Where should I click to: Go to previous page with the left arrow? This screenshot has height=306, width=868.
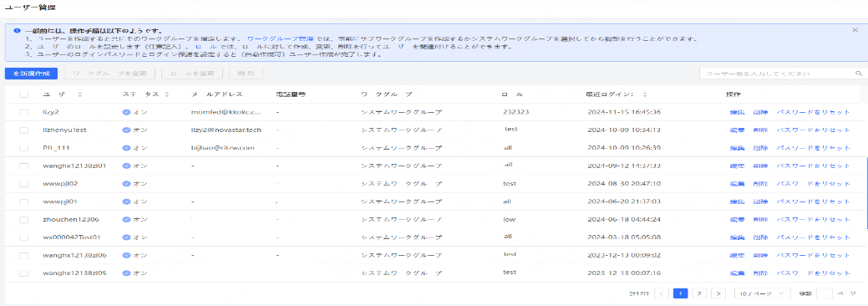pos(662,293)
